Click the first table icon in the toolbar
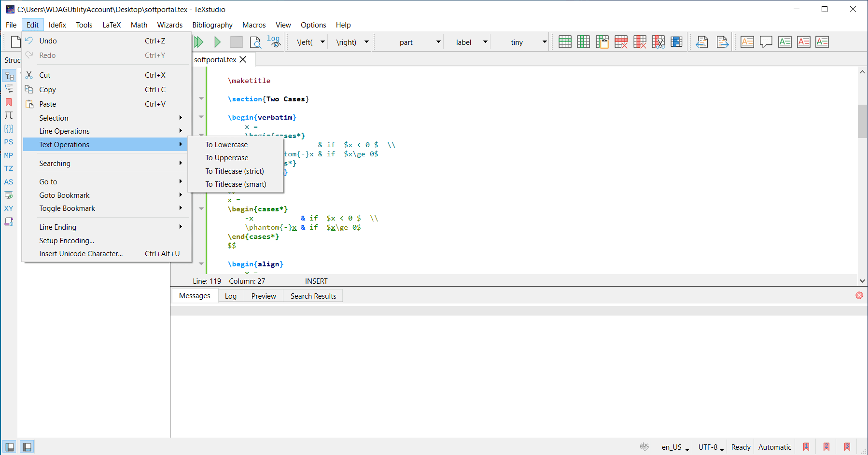 (x=565, y=42)
